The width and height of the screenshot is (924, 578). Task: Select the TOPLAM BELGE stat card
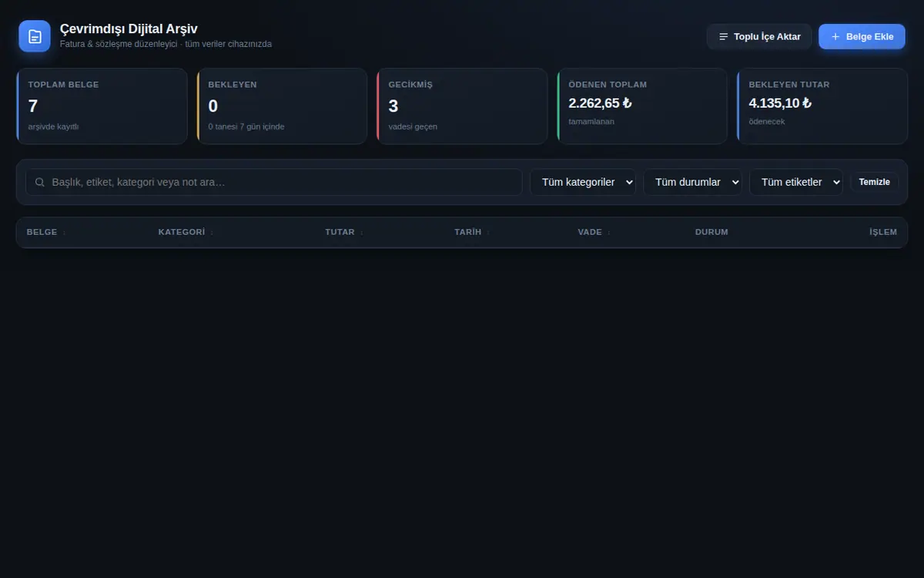pyautogui.click(x=102, y=106)
